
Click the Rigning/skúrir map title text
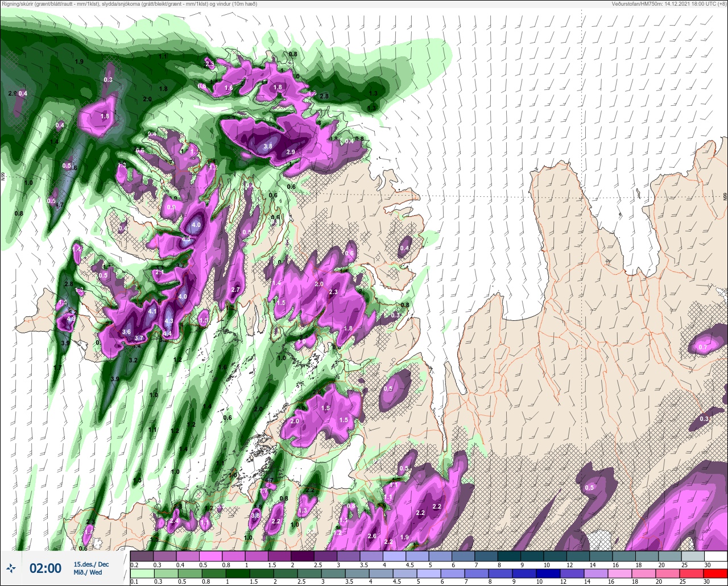click(x=129, y=4)
